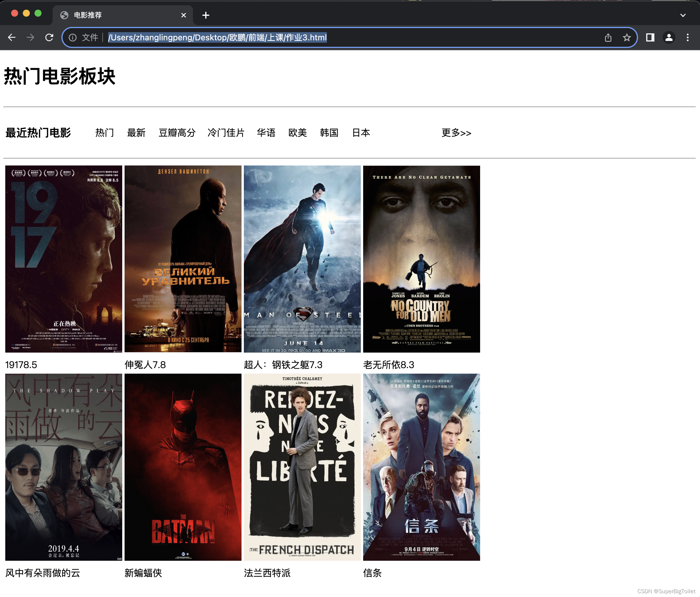Open the Equalizer Russian poster
The image size is (700, 597).
point(183,259)
